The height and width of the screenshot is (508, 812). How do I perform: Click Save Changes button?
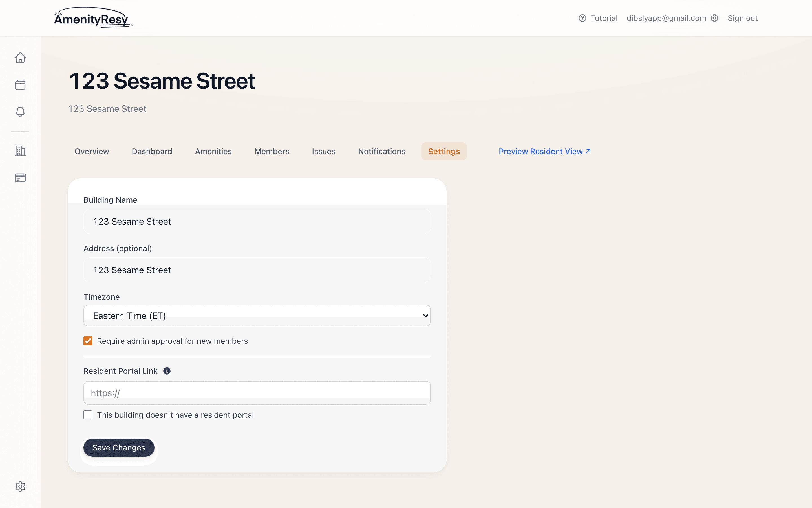119,448
